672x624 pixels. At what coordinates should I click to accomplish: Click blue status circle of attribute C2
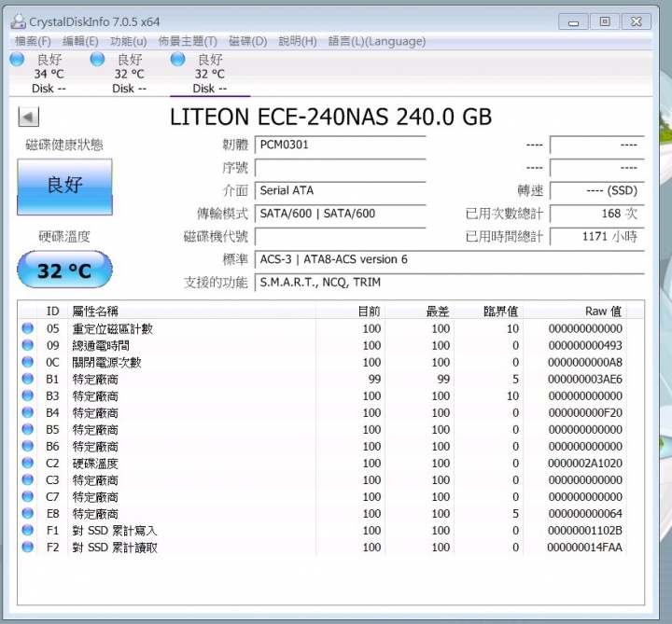27,463
